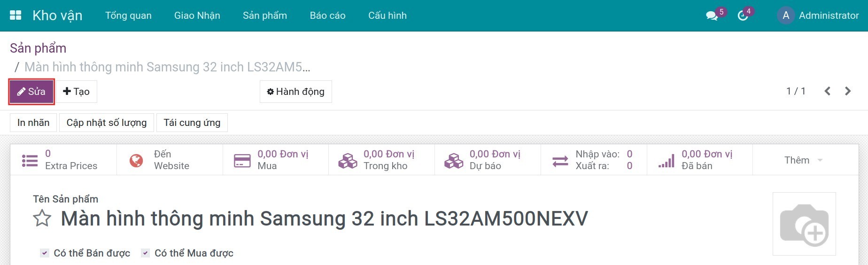Open the Trong kho quantity stat
Image resolution: width=868 pixels, height=265 pixels.
coord(382,160)
